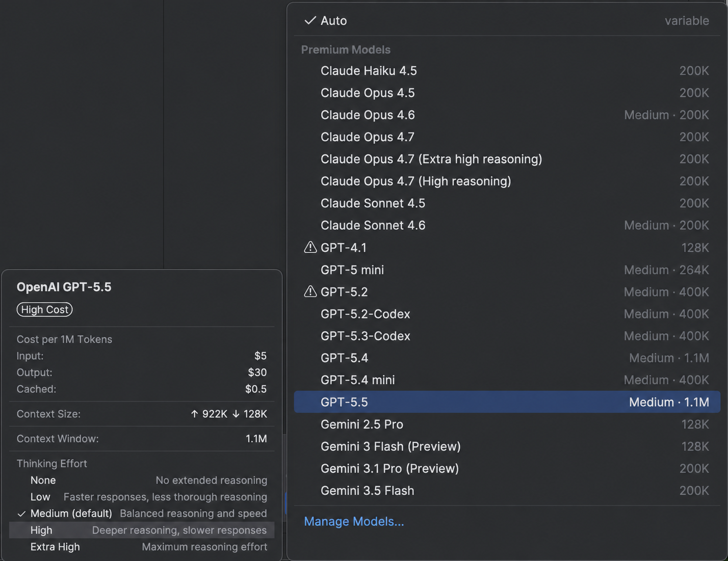The width and height of the screenshot is (728, 561).
Task: Click the 'variable' label on Auto row
Action: tap(687, 21)
